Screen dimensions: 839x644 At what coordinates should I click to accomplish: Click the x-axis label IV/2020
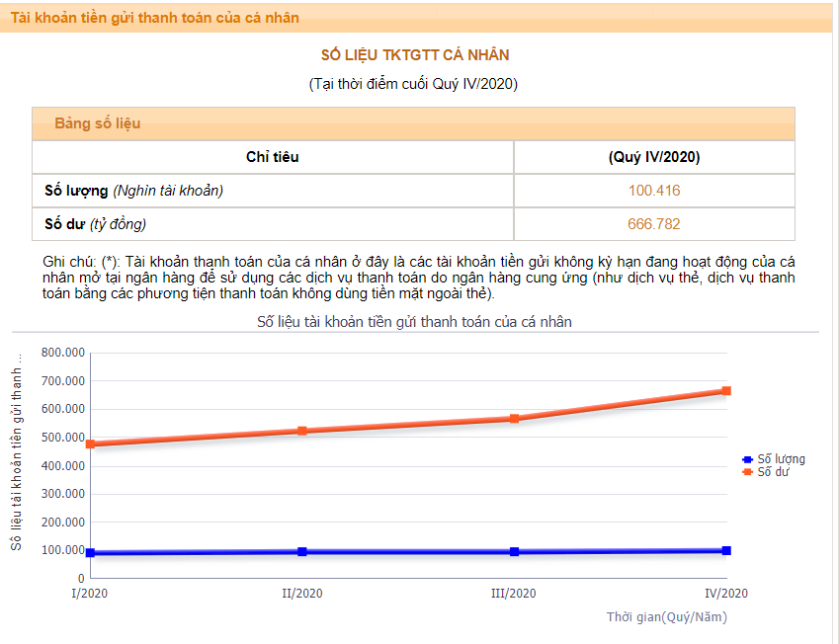(726, 594)
